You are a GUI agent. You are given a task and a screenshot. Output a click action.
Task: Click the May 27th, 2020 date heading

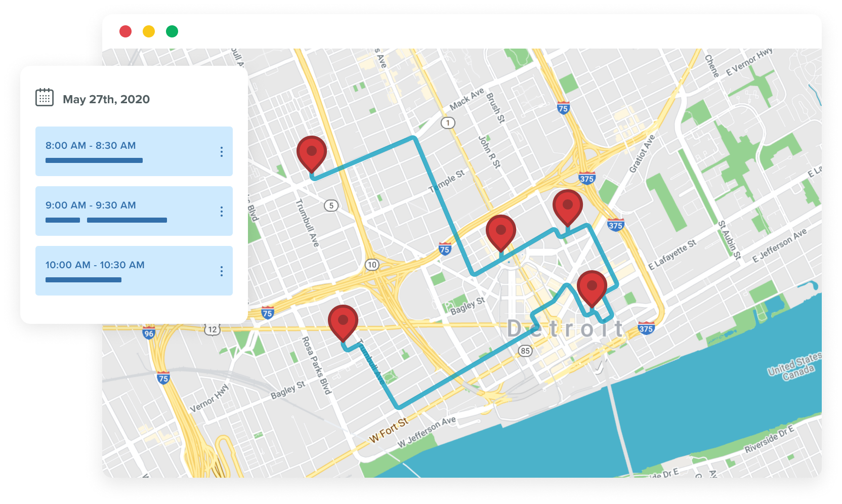pos(106,99)
